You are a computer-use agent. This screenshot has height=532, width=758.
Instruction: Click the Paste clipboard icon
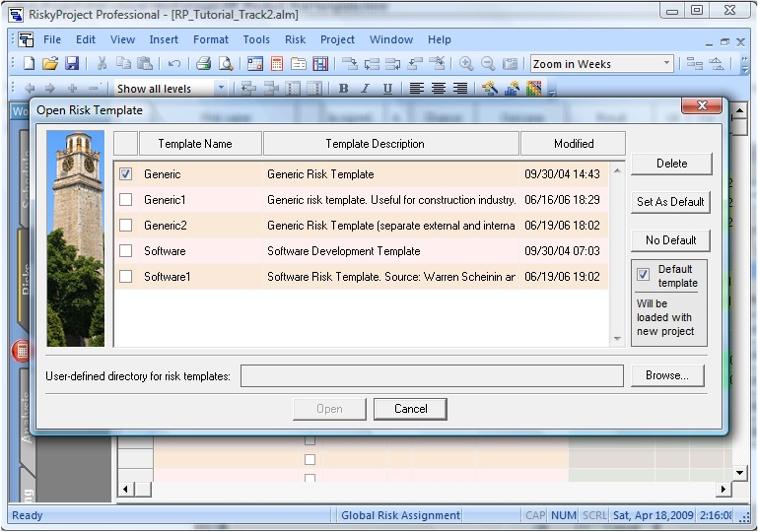point(145,63)
